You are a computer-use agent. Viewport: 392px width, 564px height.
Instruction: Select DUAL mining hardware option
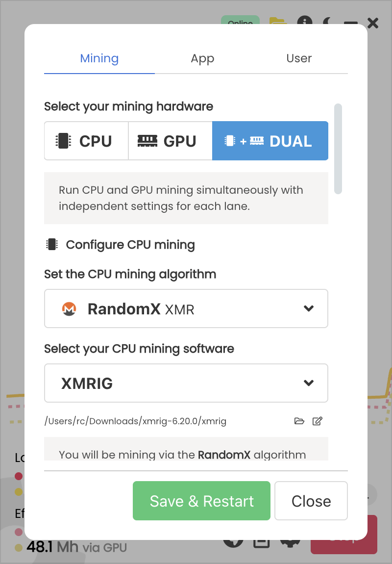pyautogui.click(x=270, y=141)
